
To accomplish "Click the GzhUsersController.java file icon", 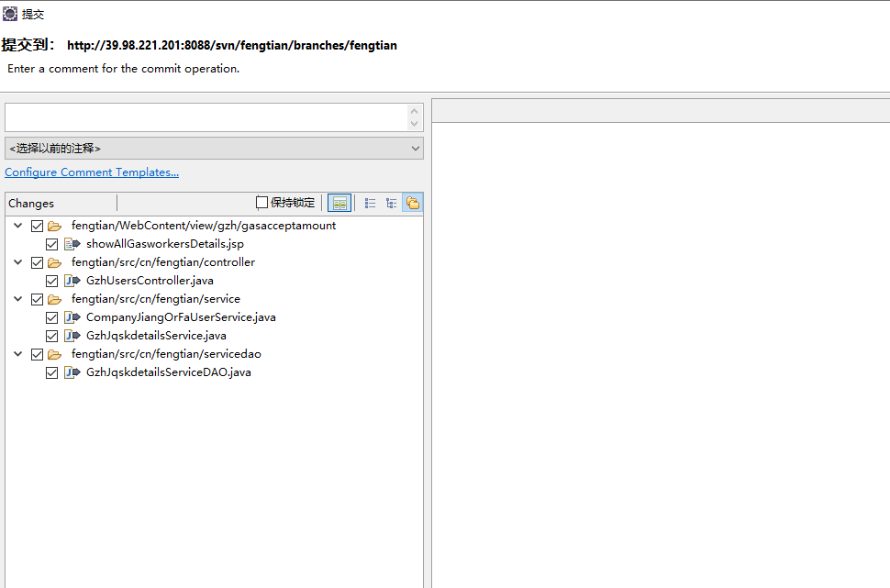I will (x=72, y=281).
